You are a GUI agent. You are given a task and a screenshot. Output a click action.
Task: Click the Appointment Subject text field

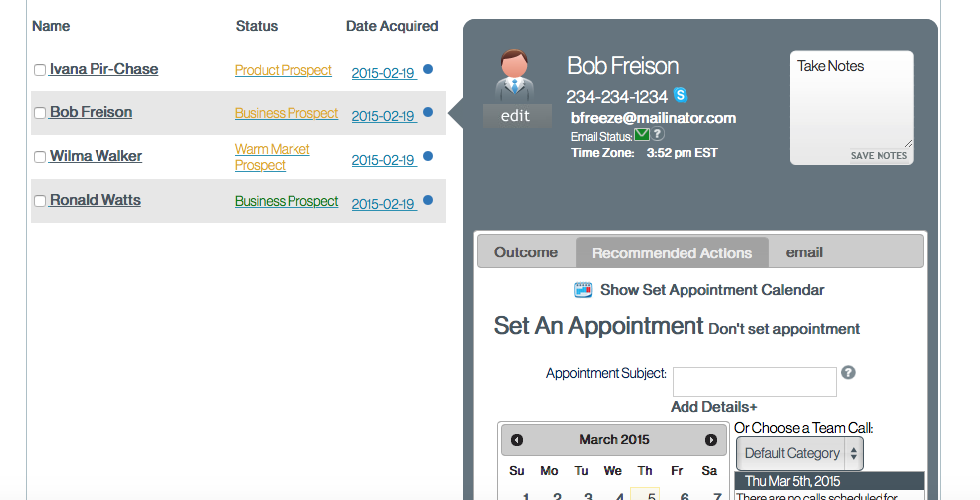754,382
